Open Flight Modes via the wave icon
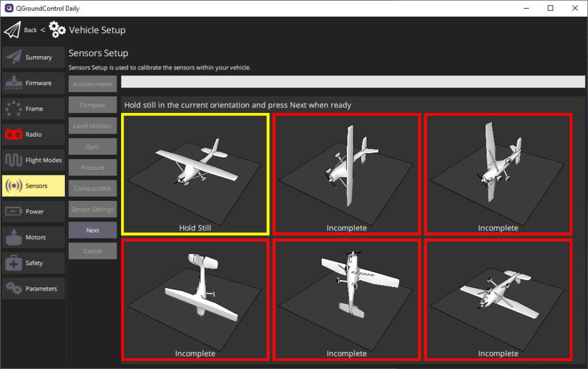 pos(14,160)
